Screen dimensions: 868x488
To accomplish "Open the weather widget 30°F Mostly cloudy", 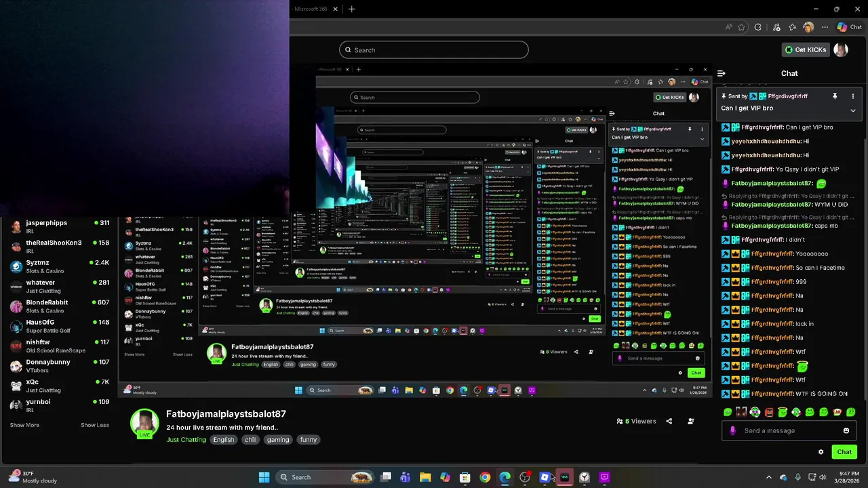I will 32,477.
